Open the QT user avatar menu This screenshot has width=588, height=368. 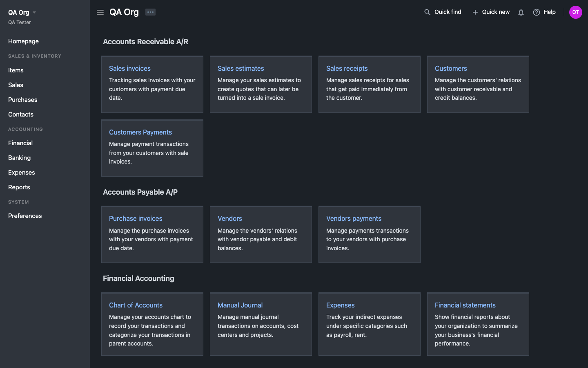click(x=576, y=12)
